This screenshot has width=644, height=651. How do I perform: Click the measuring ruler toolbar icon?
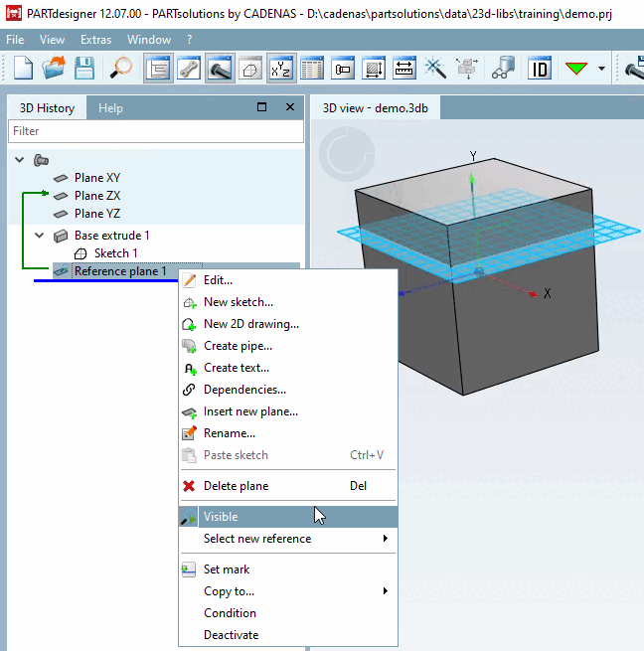pyautogui.click(x=404, y=69)
